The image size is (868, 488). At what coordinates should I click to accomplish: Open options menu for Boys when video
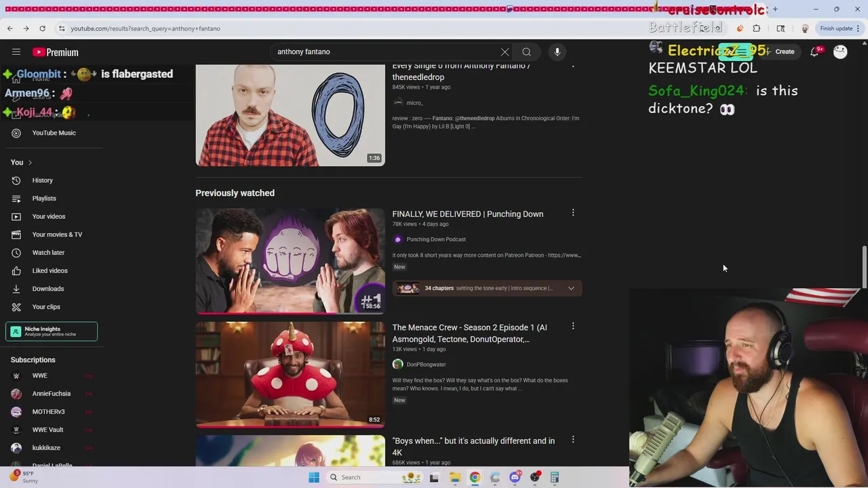click(x=573, y=441)
